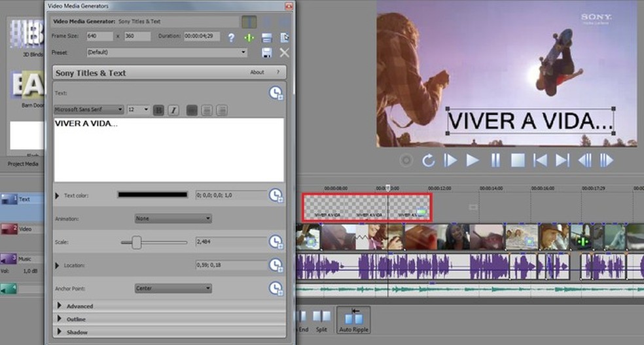Screen dimensions: 644x345
Task: Click the VIVER A VIDA... text box in preview
Action: 530,121
